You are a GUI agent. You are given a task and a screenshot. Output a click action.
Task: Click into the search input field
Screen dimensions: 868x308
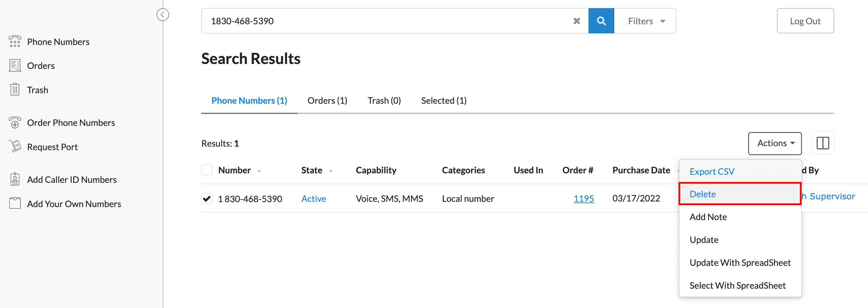[x=387, y=21]
